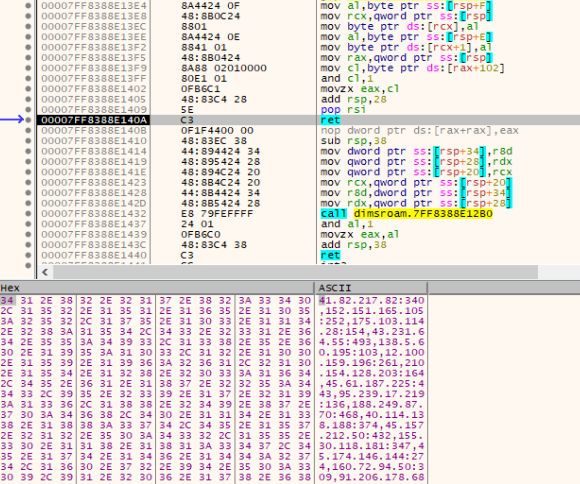Click the blue RIP arrow indicator
Screen dimensions: 580x484
click(11, 120)
